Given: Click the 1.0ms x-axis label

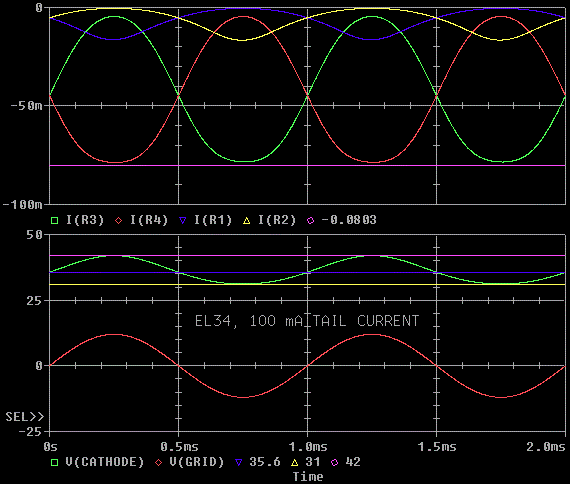Looking at the screenshot, I should point(308,447).
